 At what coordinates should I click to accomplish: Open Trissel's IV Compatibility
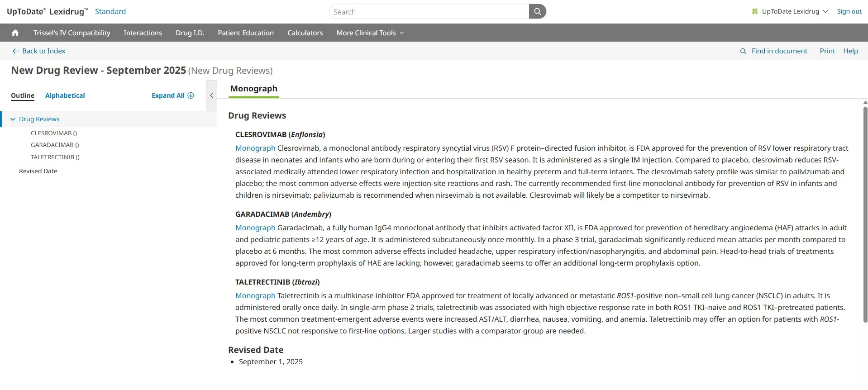[72, 33]
